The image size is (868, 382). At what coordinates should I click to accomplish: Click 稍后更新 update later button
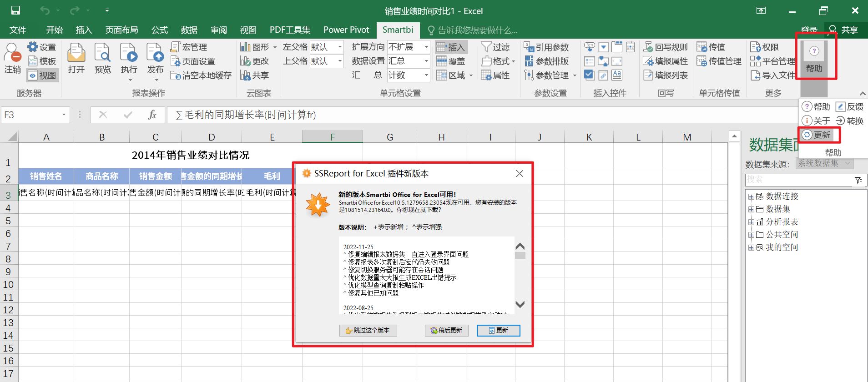[447, 331]
